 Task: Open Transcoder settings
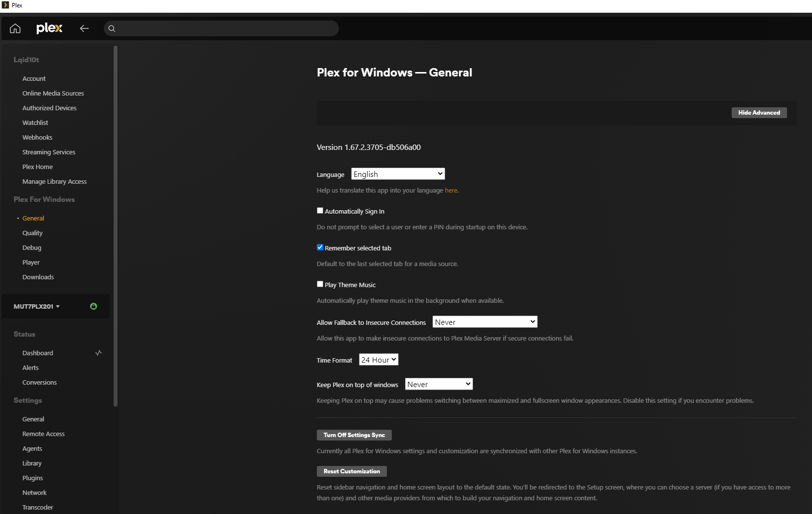pos(38,507)
